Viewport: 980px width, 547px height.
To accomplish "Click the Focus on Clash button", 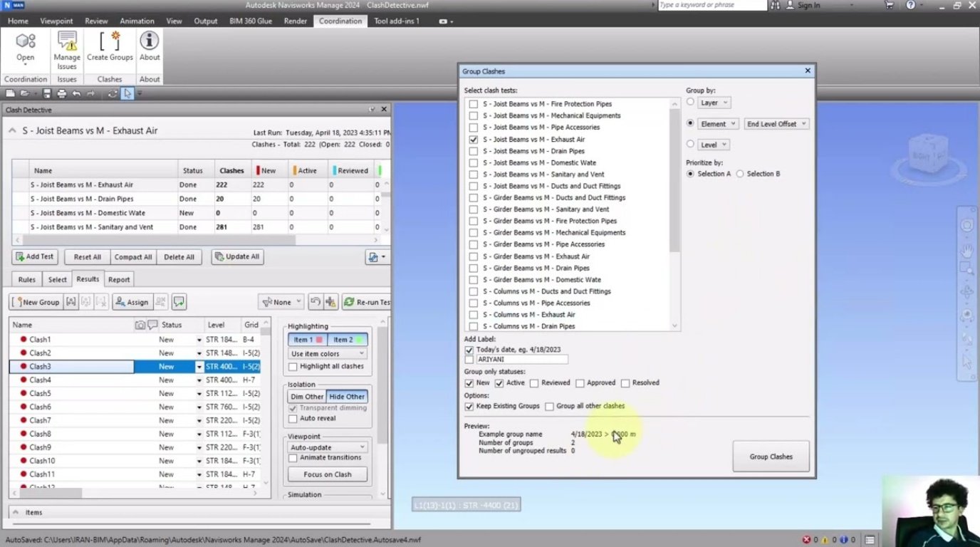I will tap(328, 474).
